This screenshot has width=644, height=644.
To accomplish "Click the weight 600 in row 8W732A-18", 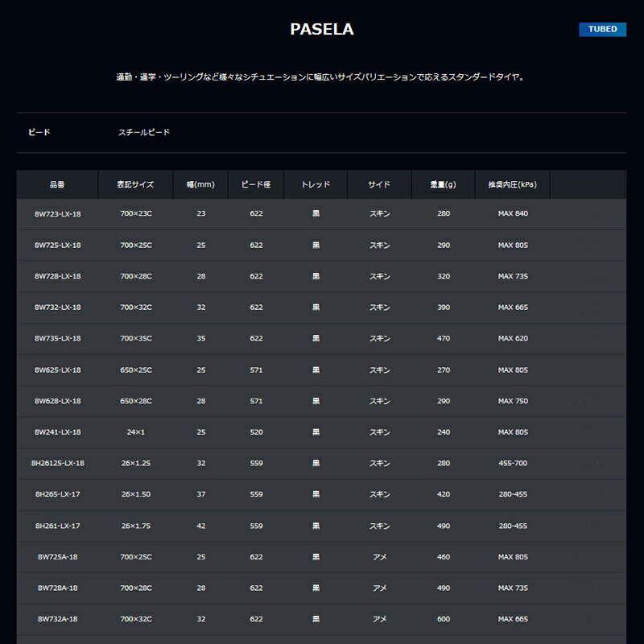I will pyautogui.click(x=444, y=619).
